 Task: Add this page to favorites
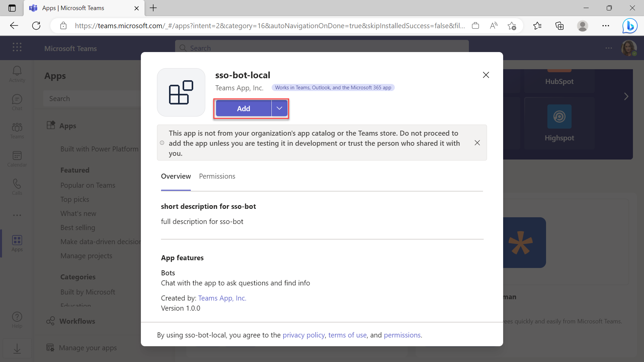pos(512,26)
